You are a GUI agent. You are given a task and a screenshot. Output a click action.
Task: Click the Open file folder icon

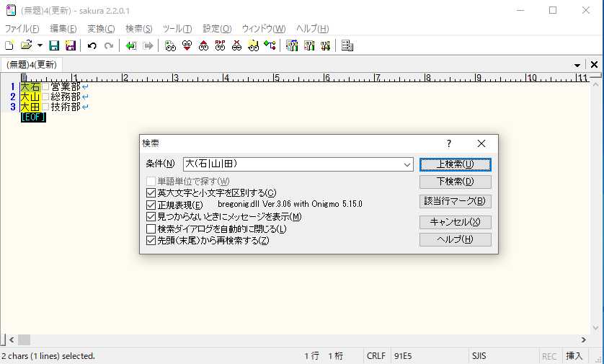click(x=26, y=45)
